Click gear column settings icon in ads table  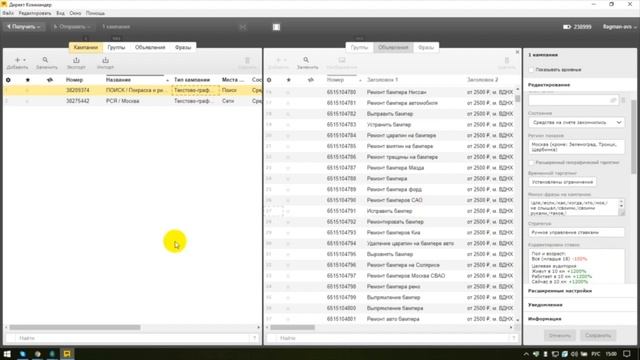tap(269, 80)
